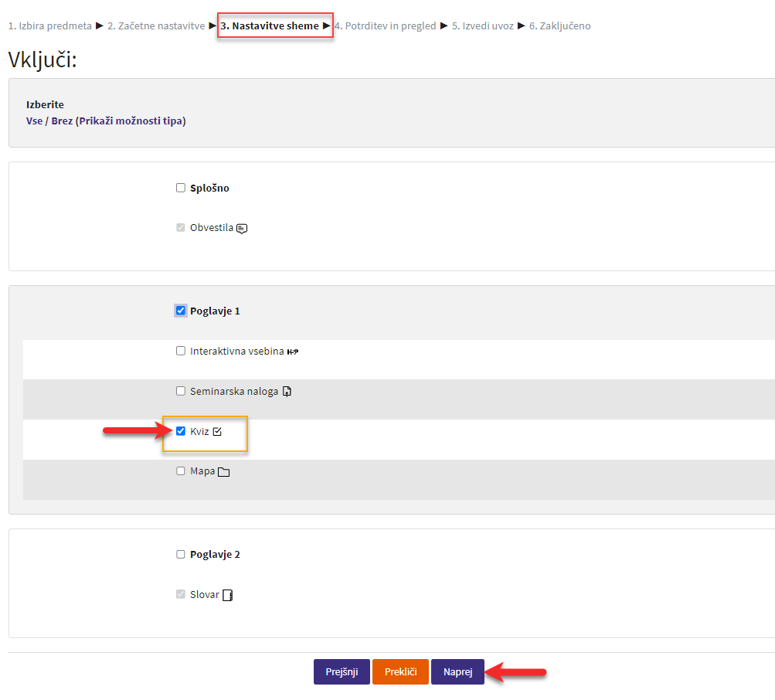Click step 6. Zaključeno

[x=560, y=25]
